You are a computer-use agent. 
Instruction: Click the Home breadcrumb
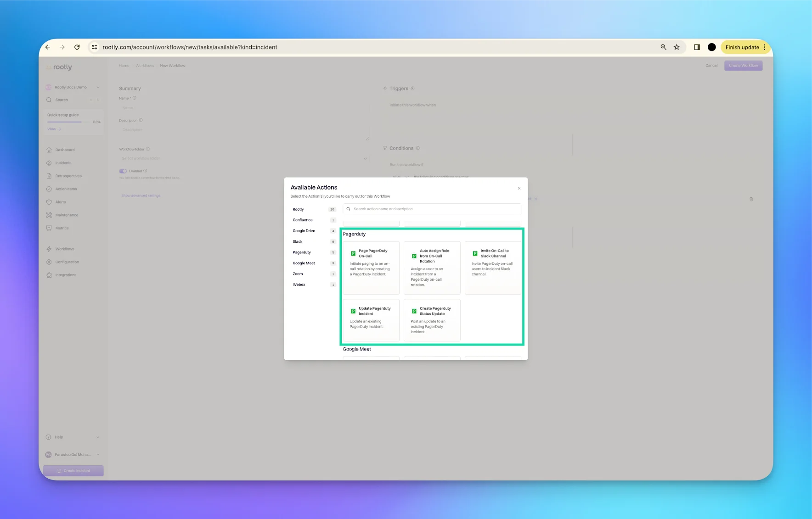coord(124,66)
